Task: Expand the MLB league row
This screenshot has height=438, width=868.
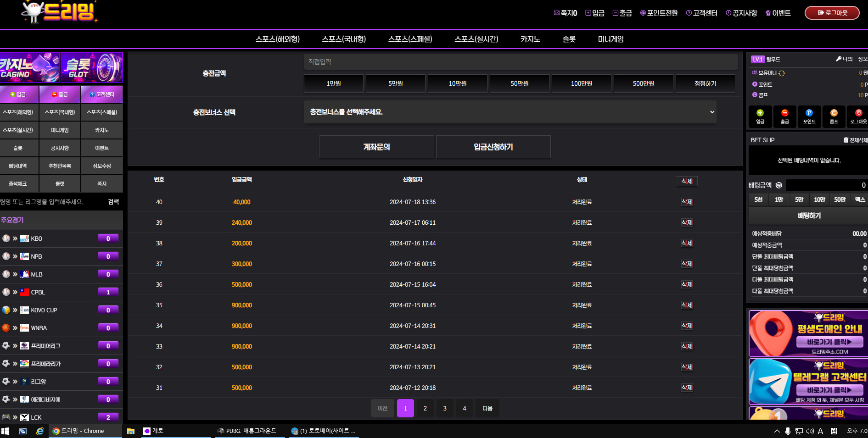Action: tap(37, 274)
